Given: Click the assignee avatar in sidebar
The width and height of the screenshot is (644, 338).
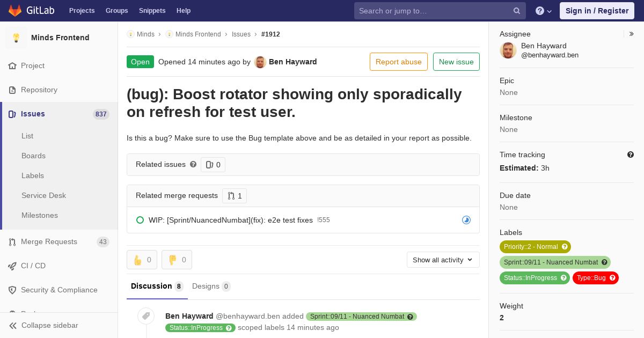Looking at the screenshot, I should pyautogui.click(x=508, y=50).
